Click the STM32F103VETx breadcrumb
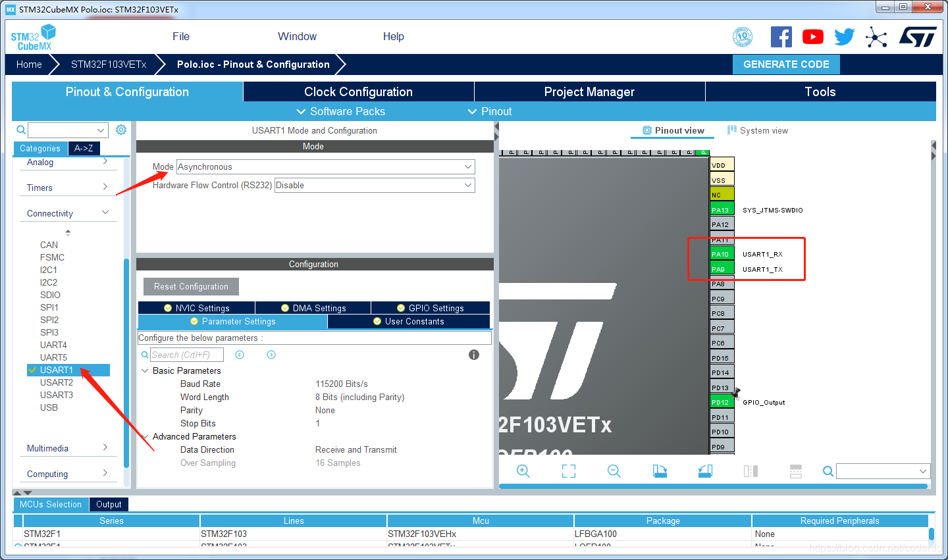This screenshot has height=560, width=948. click(x=109, y=64)
